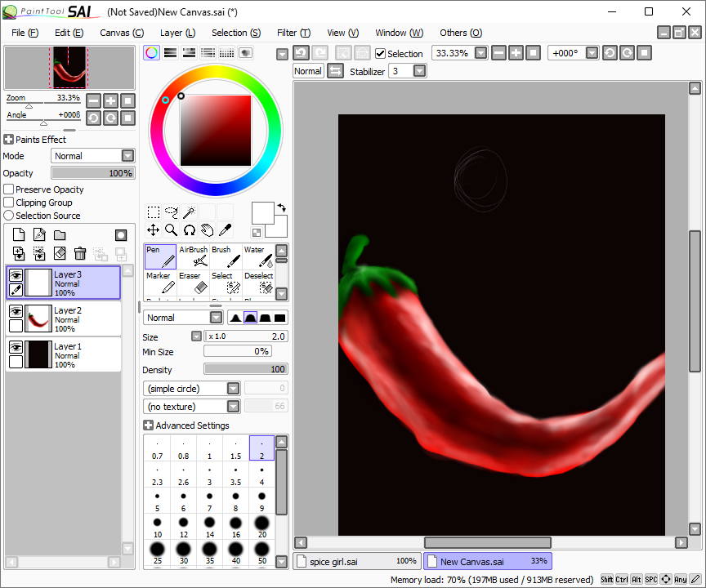Select the Pen tool
The width and height of the screenshot is (706, 588).
160,256
